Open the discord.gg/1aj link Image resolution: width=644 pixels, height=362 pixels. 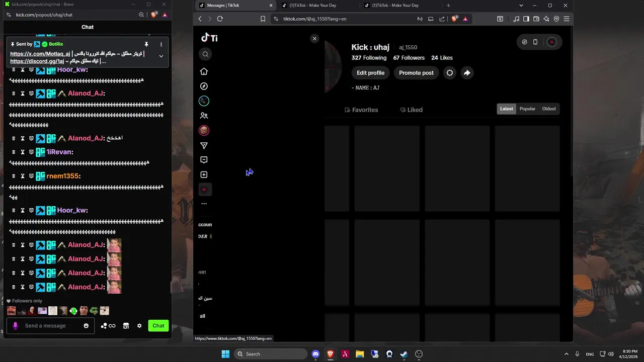pos(37,61)
